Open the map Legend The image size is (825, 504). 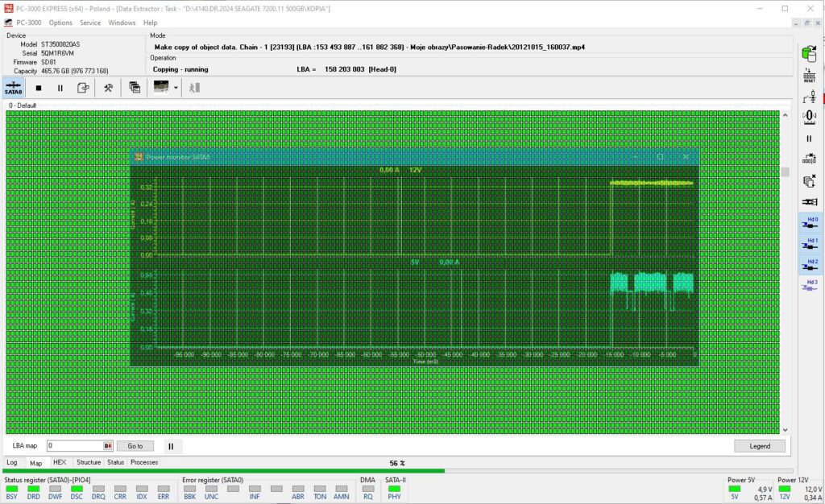pos(759,446)
